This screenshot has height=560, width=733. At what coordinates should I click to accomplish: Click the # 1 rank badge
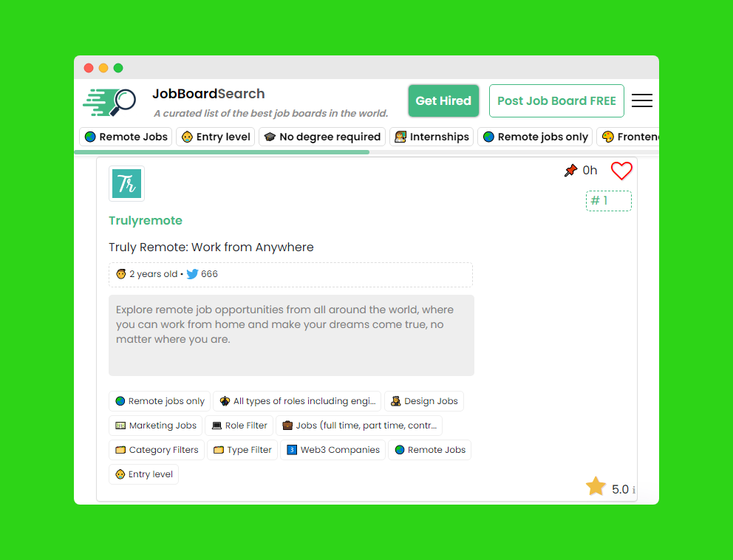609,201
